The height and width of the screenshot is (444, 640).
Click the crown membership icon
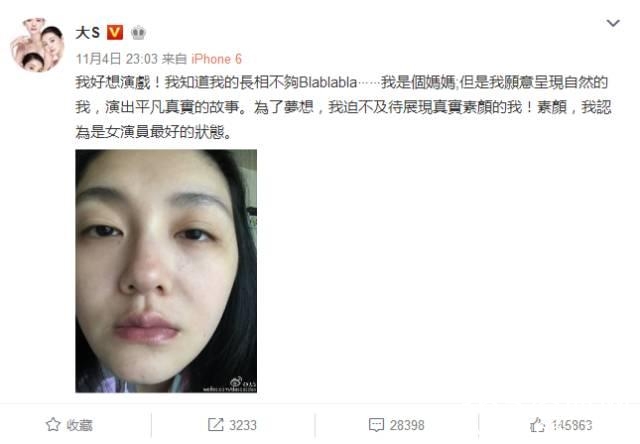coord(139,33)
